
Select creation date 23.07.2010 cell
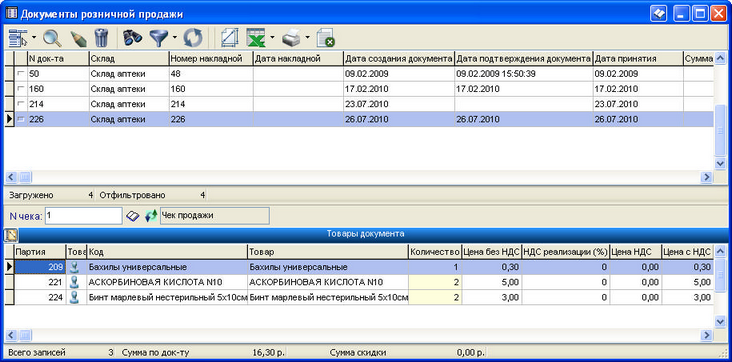(x=399, y=104)
